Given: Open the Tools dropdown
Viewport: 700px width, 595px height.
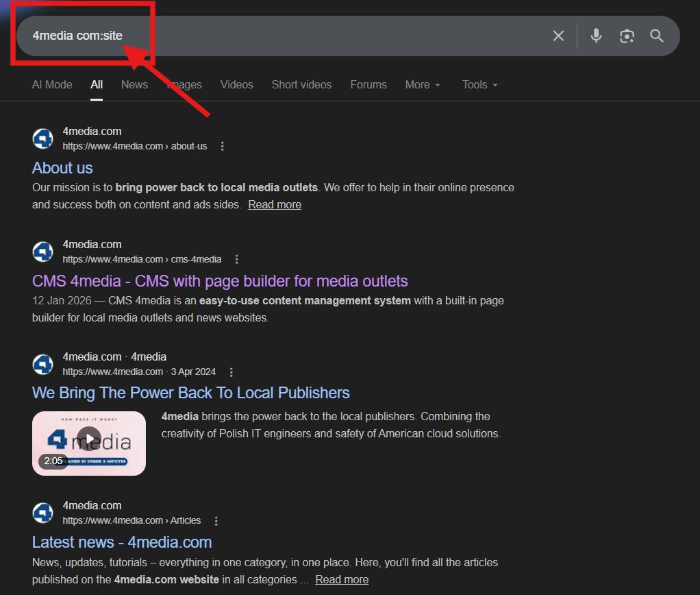Looking at the screenshot, I should (479, 84).
